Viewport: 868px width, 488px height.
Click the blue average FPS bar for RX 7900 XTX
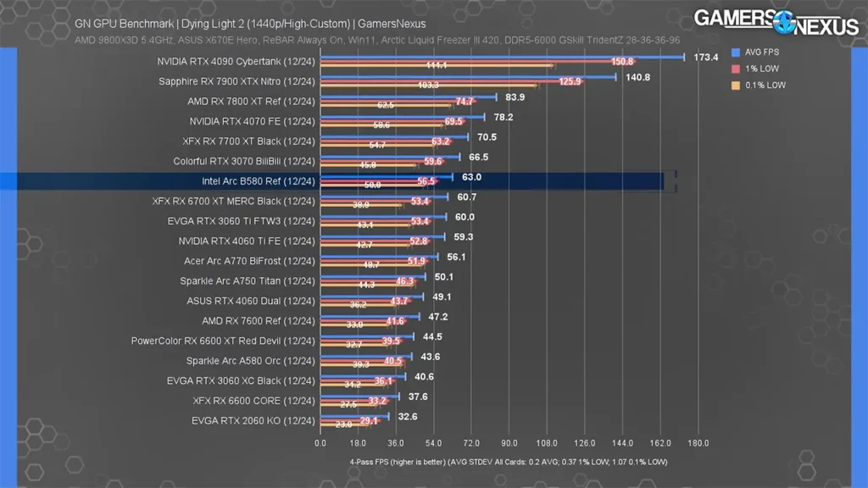468,77
